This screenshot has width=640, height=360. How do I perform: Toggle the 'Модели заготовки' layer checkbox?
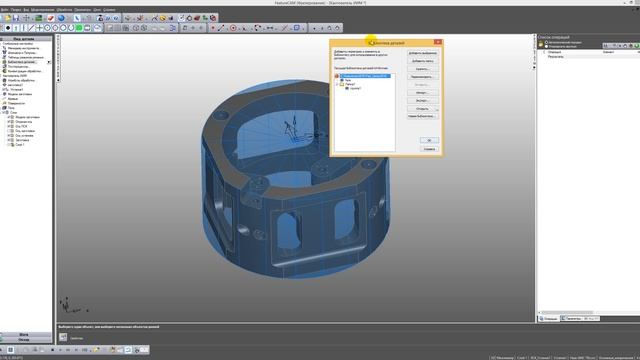[9, 117]
